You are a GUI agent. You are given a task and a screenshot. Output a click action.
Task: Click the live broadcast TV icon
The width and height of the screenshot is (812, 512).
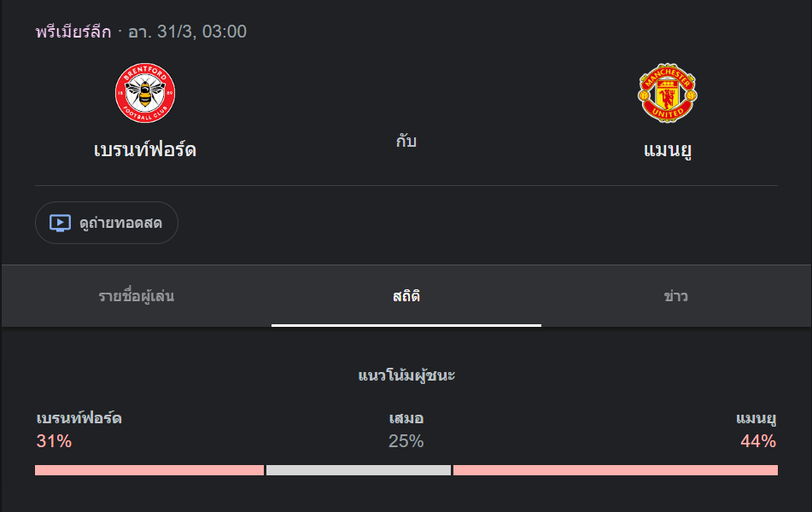coord(60,223)
